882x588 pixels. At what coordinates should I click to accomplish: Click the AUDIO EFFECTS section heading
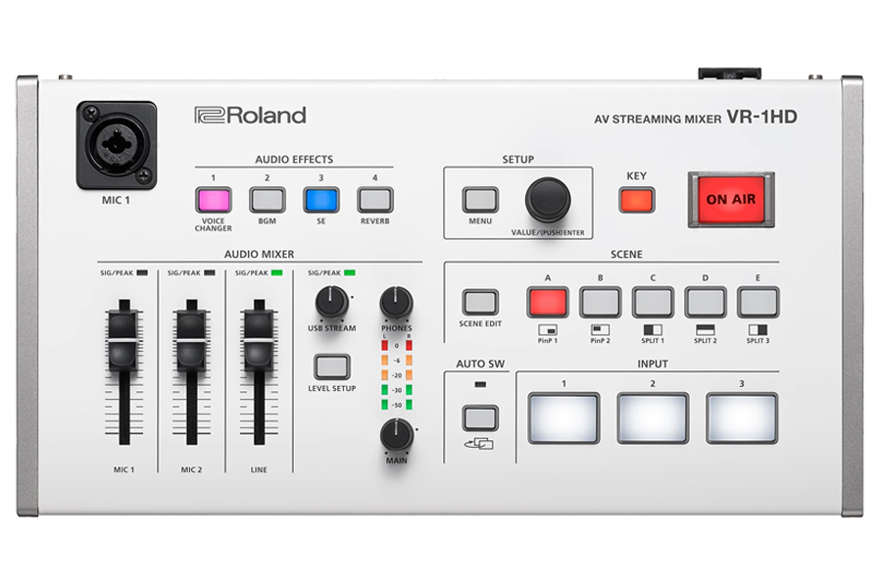pyautogui.click(x=294, y=159)
